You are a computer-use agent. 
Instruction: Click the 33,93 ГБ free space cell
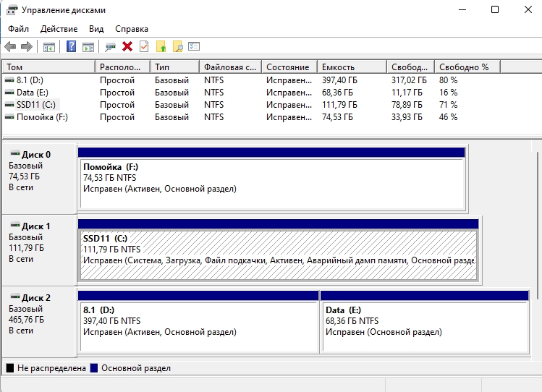click(407, 117)
